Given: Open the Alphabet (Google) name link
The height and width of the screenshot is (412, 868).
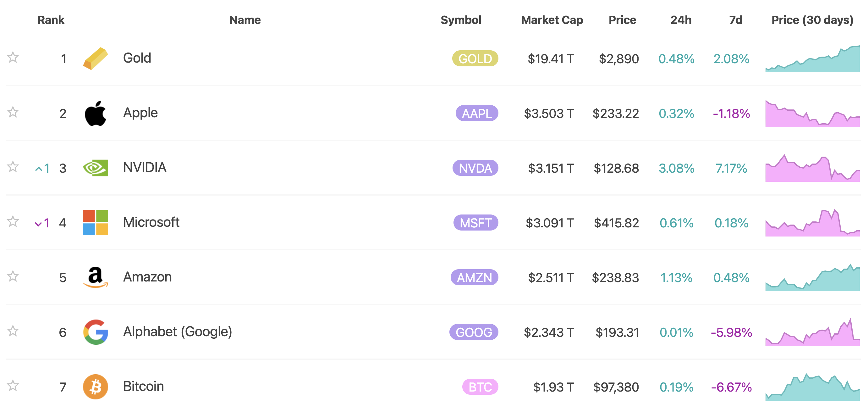Looking at the screenshot, I should click(x=177, y=332).
